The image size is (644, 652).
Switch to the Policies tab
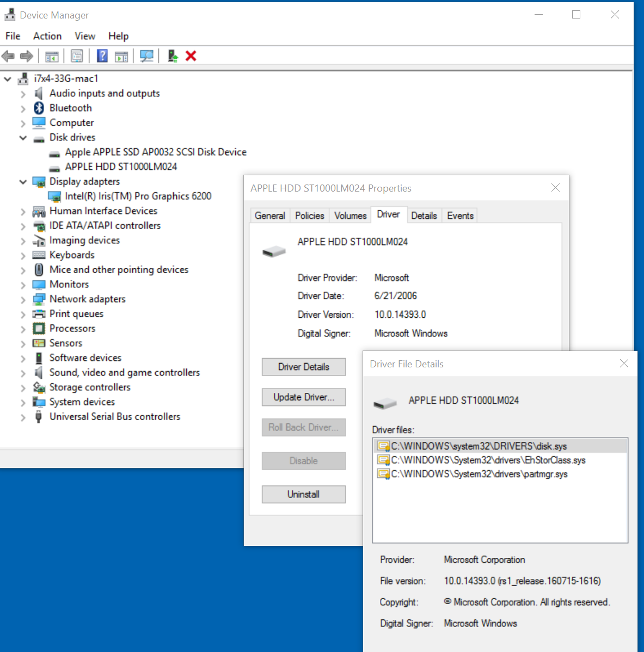(310, 216)
